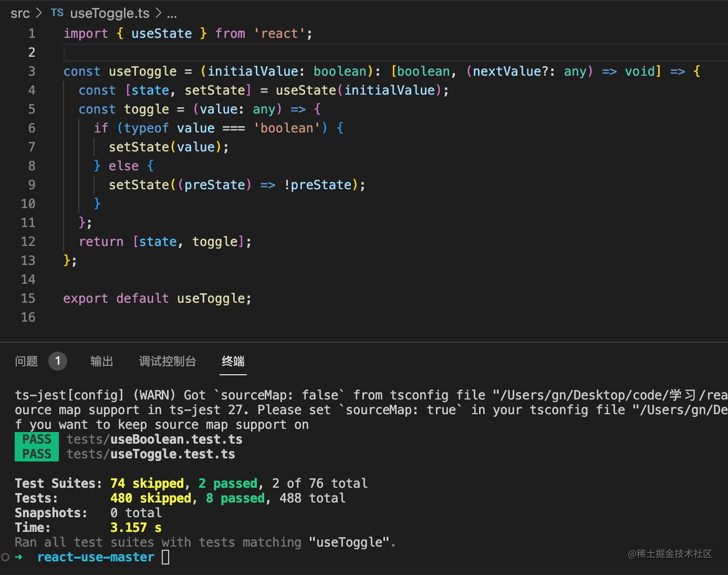728x575 pixels.
Task: Expand the breadcrumb ellipsis symbol list
Action: tap(172, 13)
